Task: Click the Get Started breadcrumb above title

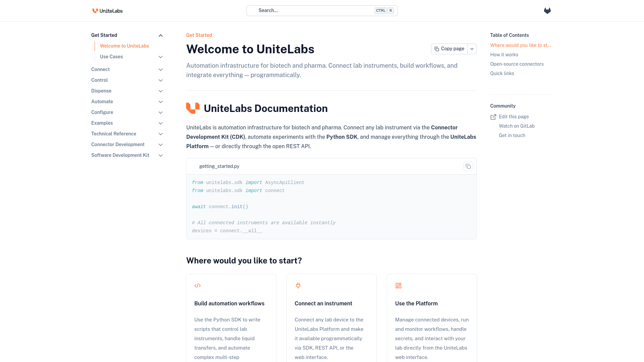Action: click(x=199, y=35)
